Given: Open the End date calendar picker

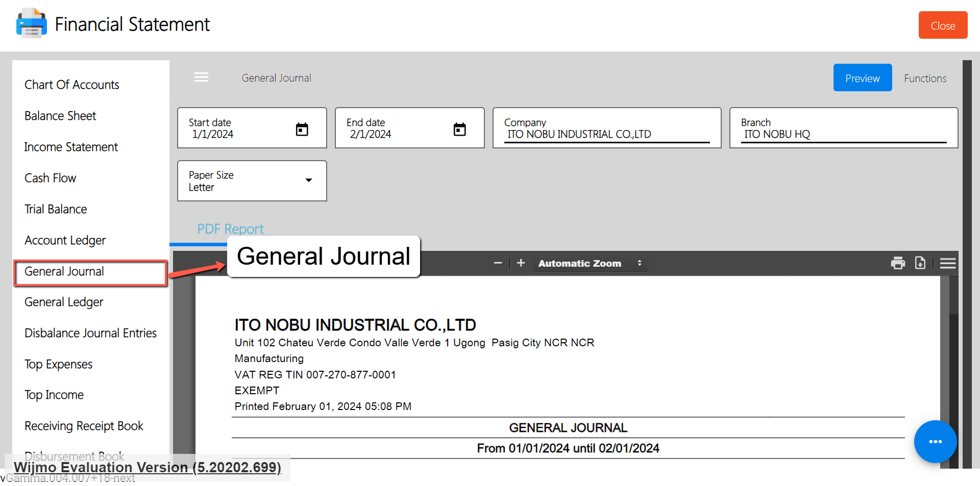Looking at the screenshot, I should [459, 130].
